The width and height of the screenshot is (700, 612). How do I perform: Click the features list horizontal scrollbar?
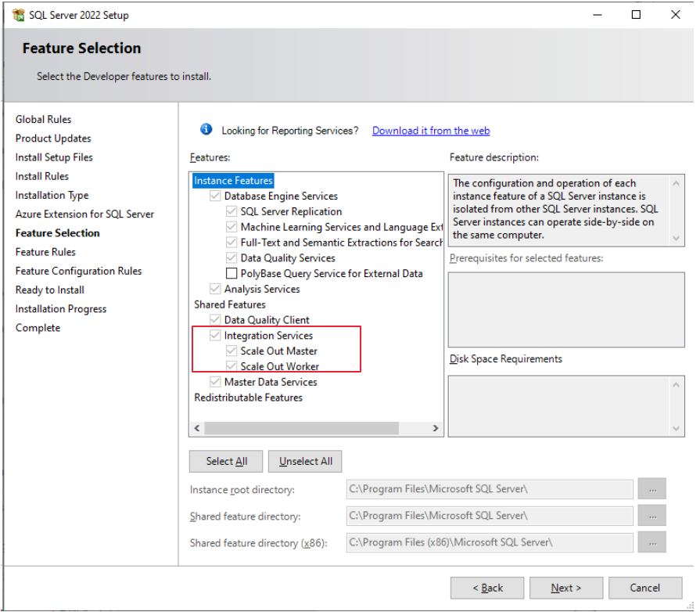tap(313, 429)
